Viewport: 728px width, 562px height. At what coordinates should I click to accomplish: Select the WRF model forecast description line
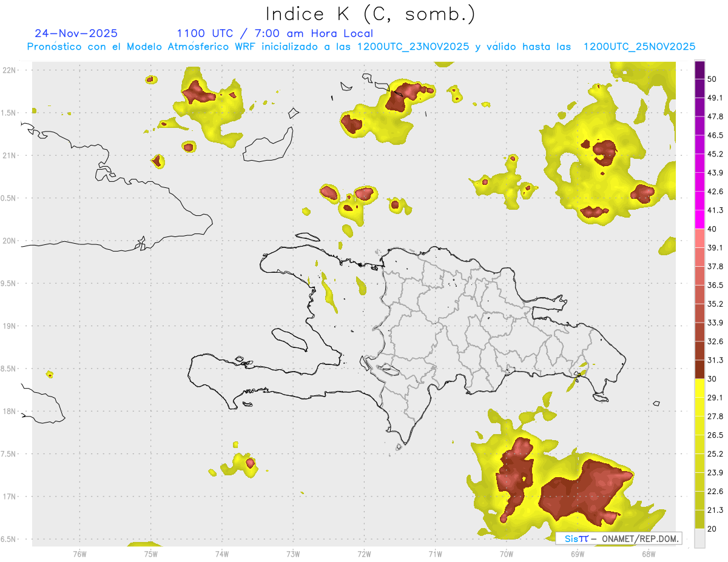pyautogui.click(x=361, y=47)
